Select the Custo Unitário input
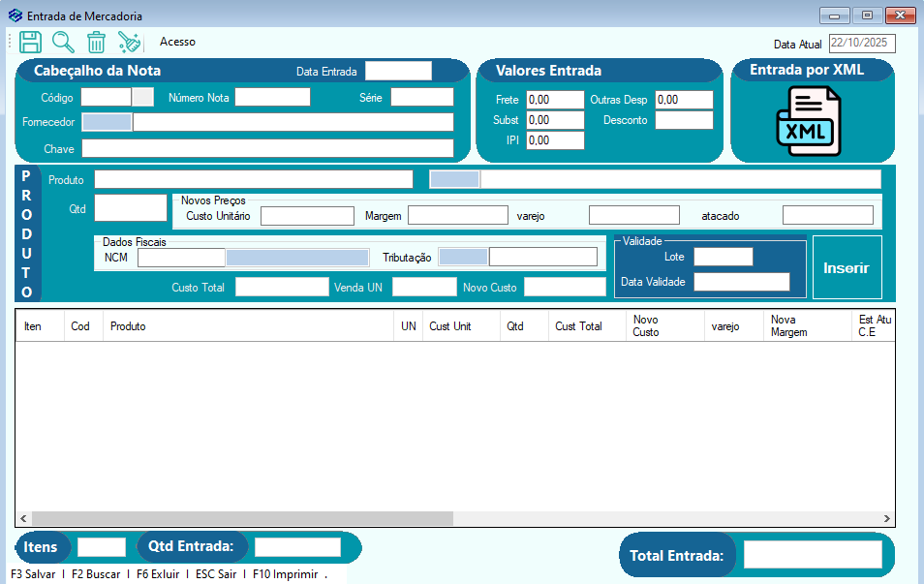Viewport: 924px width, 584px height. (307, 215)
